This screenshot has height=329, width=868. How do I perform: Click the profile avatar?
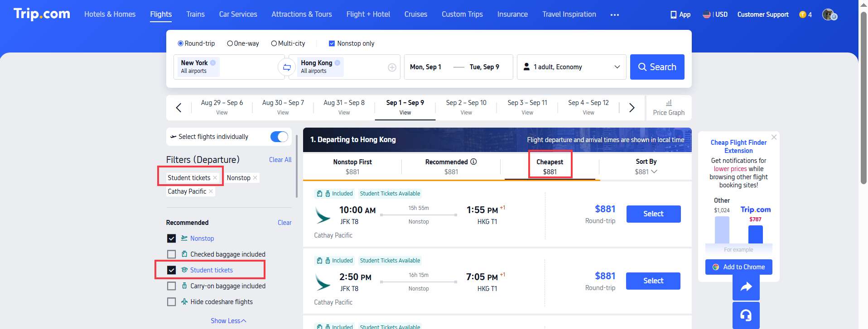pos(829,14)
